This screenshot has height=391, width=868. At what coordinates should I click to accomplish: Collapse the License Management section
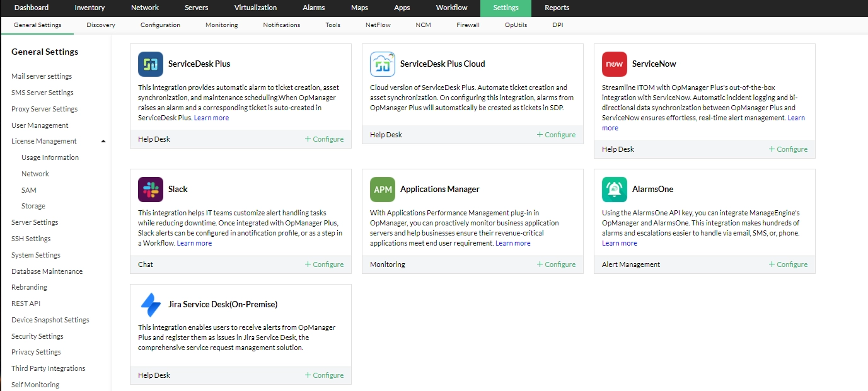pos(103,141)
